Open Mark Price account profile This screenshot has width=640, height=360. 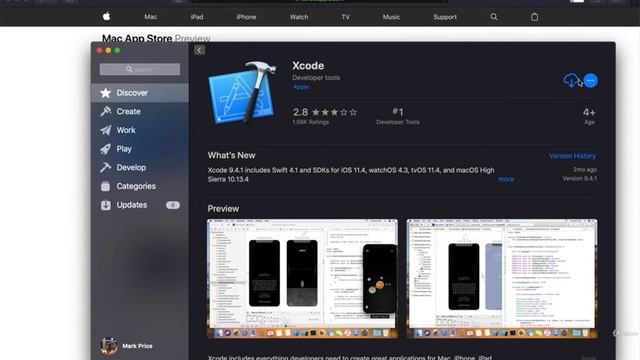pos(127,346)
